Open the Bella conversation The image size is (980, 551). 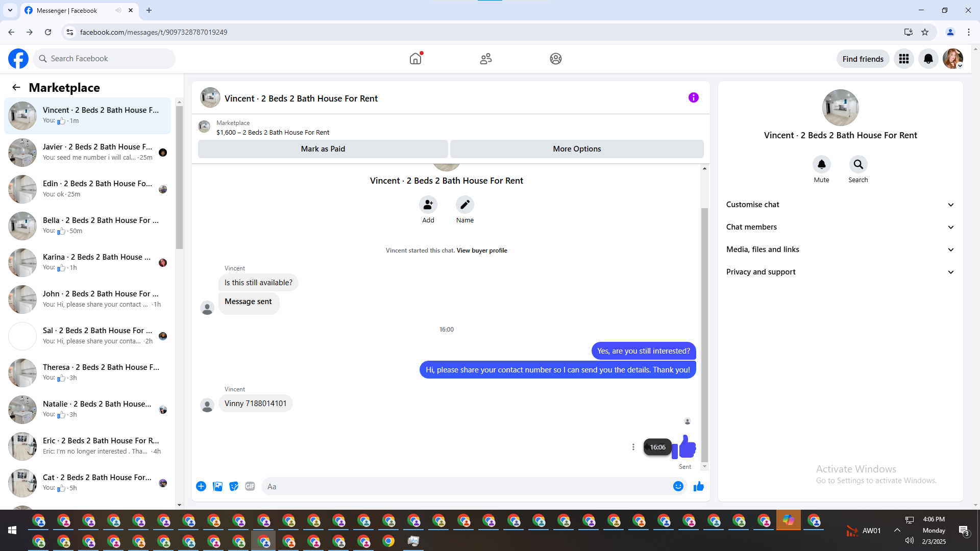[88, 226]
